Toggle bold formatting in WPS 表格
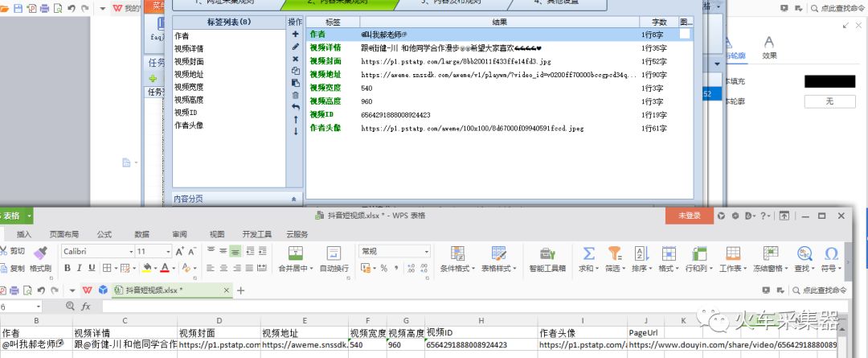Screen dimensions: 868x358 [68, 268]
